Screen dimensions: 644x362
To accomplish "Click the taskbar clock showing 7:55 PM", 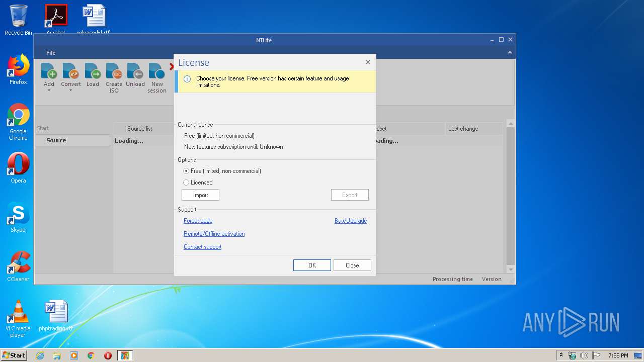I will pyautogui.click(x=618, y=355).
